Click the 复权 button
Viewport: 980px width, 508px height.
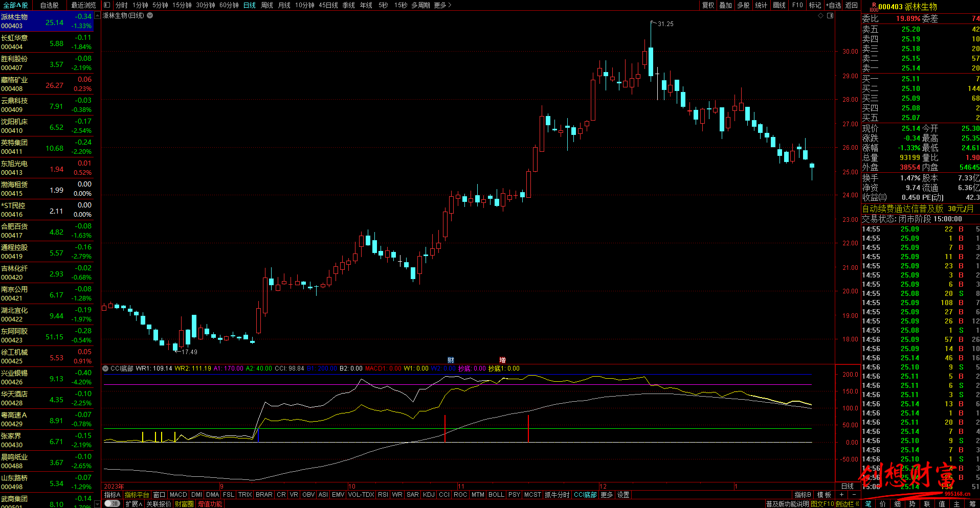point(708,5)
